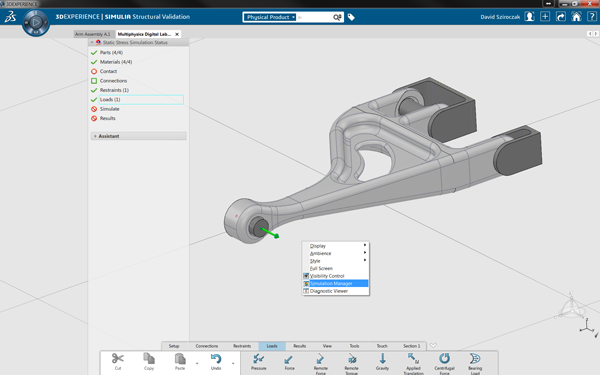Open the Paste options dropdown arrow

point(197,363)
